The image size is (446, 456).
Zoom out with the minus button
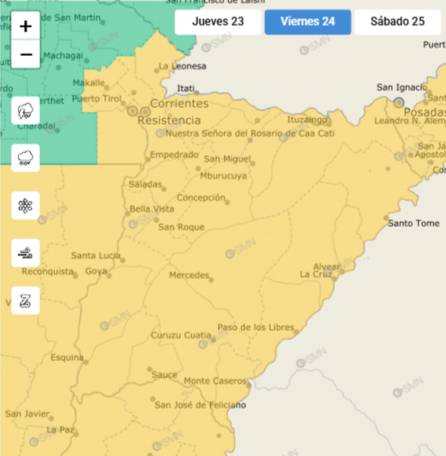tap(26, 54)
